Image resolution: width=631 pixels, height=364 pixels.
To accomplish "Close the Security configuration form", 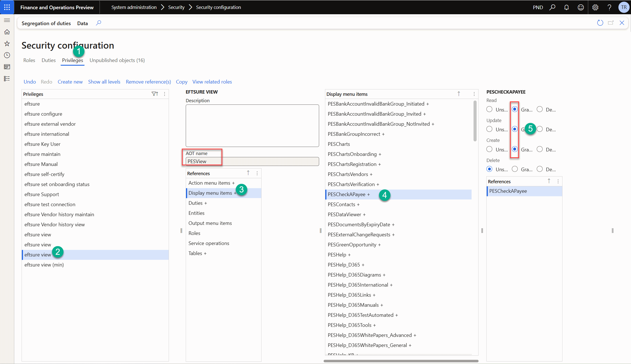I will 622,23.
